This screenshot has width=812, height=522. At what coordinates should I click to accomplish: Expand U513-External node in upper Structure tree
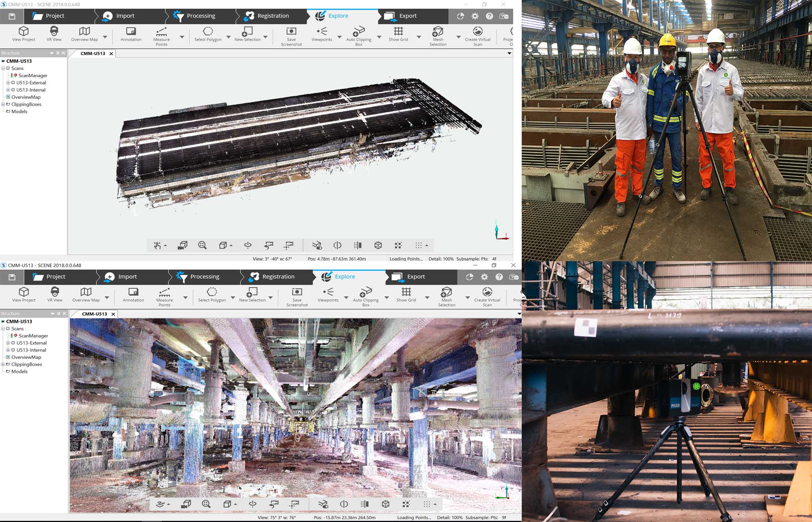pos(8,82)
